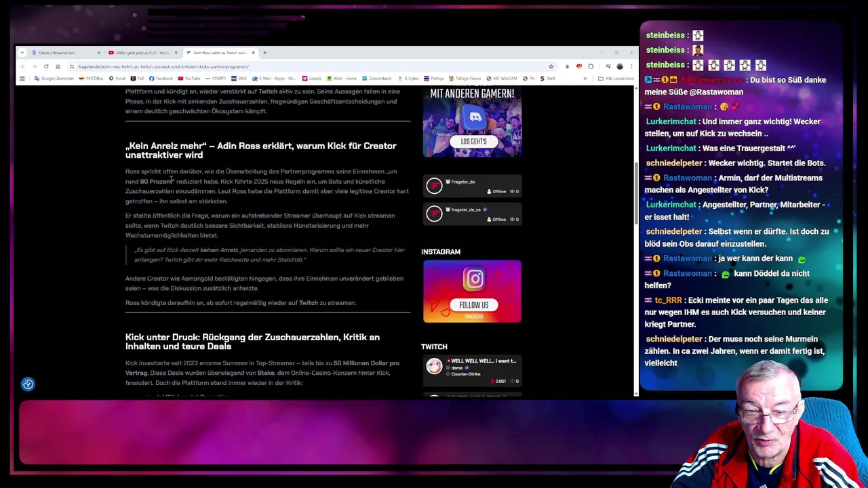Viewport: 868px width, 488px height.
Task: Click the TWITCH sidebar heading
Action: (434, 347)
